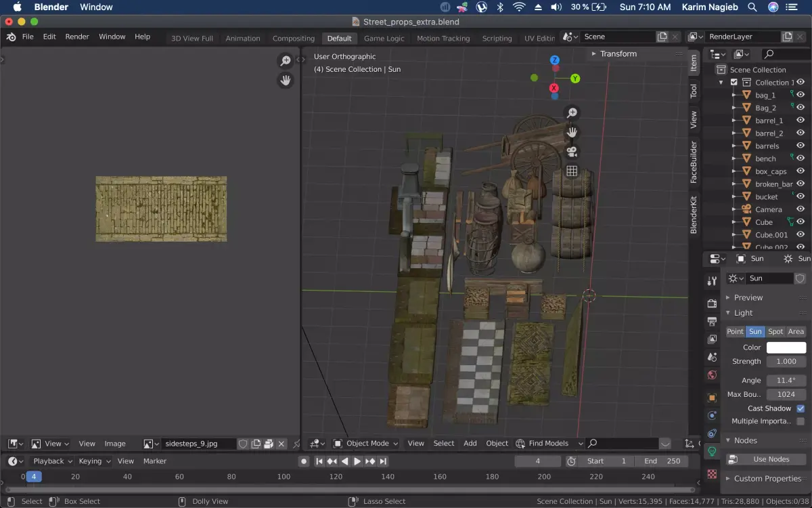Click the light Color swatch

[x=786, y=347]
